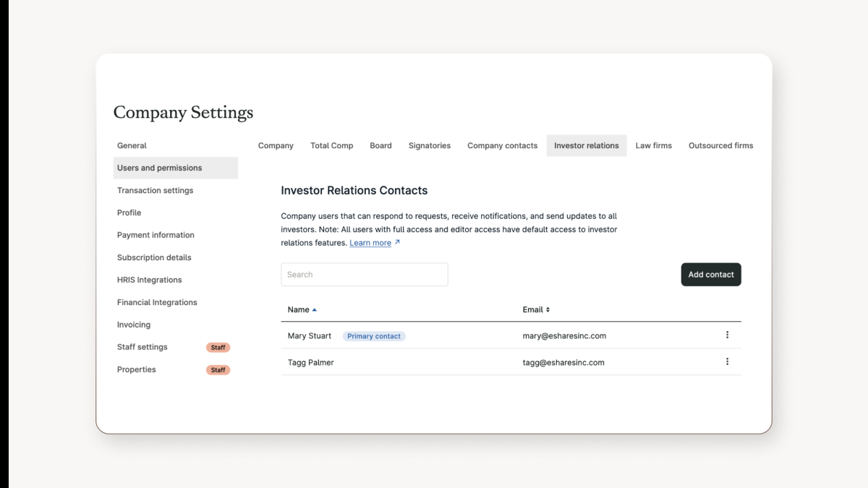868x488 pixels.
Task: Select the Staff badge next to Staff settings
Action: (218, 347)
